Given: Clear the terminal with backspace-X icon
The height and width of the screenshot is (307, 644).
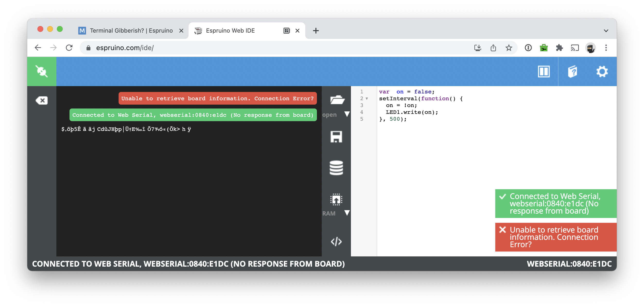Looking at the screenshot, I should 42,100.
